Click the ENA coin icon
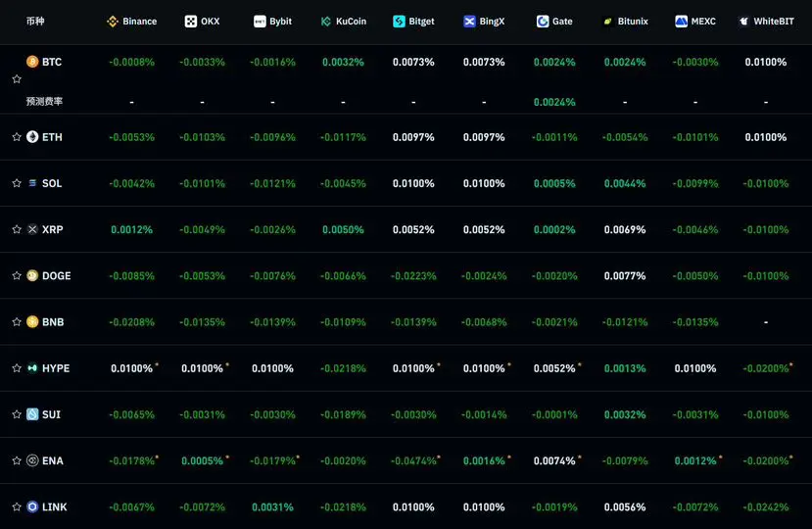Screen dimensions: 812x529 point(32,460)
